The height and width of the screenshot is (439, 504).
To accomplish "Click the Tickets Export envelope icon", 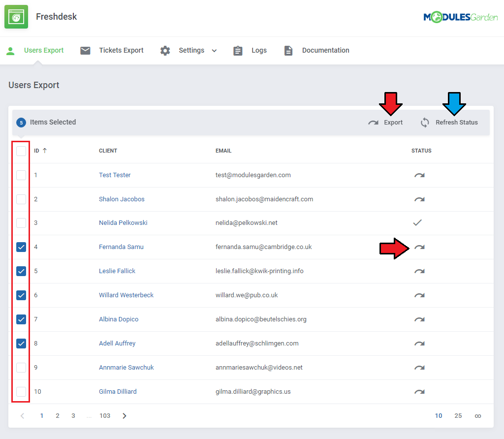I will click(85, 51).
